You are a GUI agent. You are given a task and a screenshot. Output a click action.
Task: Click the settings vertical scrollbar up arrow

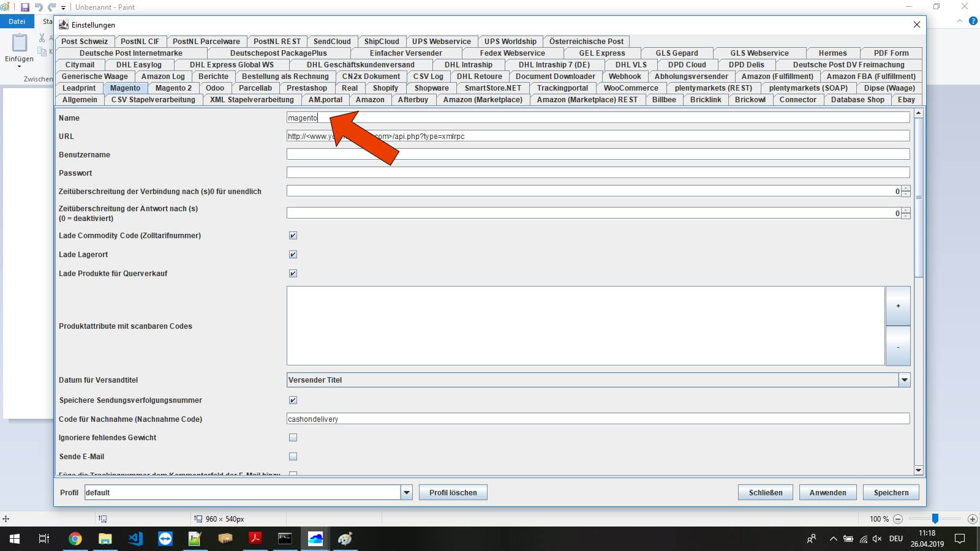click(x=918, y=113)
